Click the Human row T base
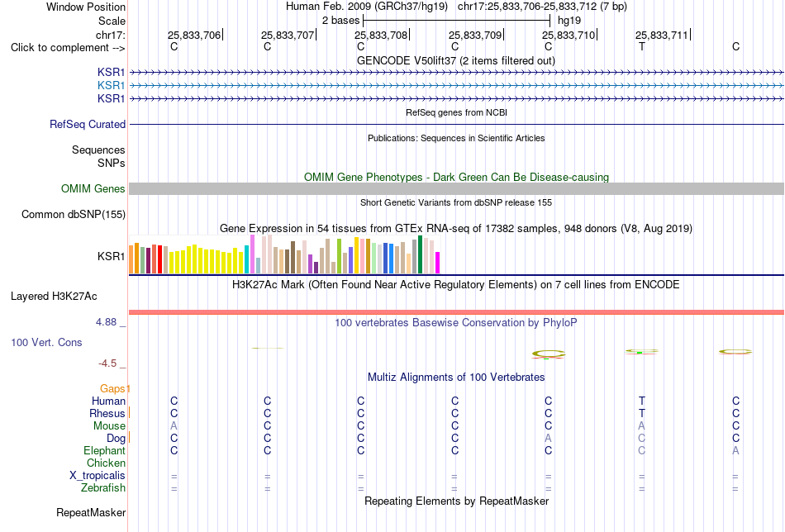This screenshot has width=785, height=532. pos(642,401)
